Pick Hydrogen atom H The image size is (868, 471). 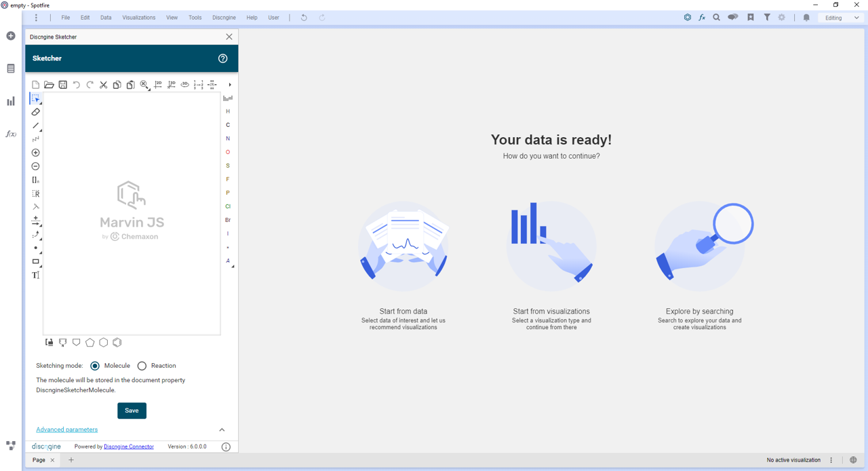(228, 111)
